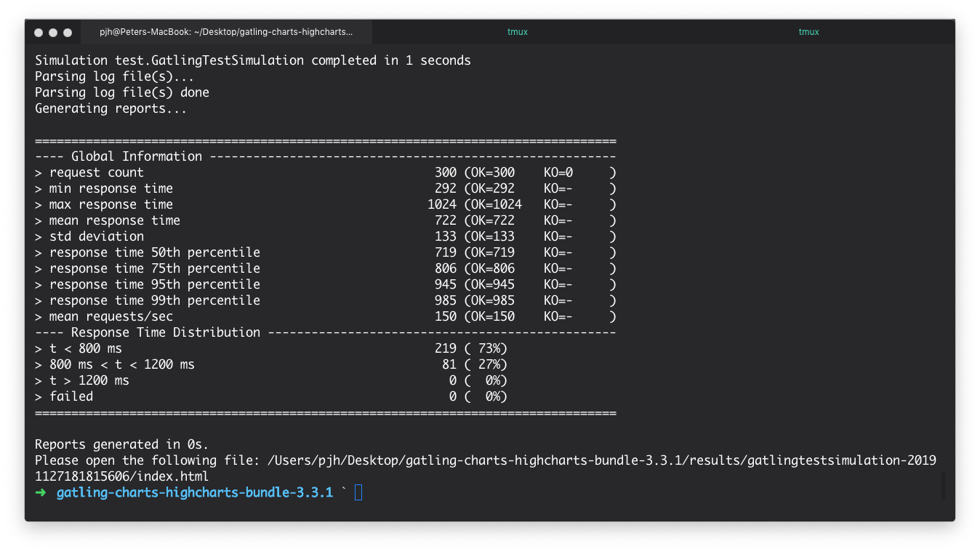Click the 'min response time' label
This screenshot has height=552, width=980.
[x=111, y=188]
